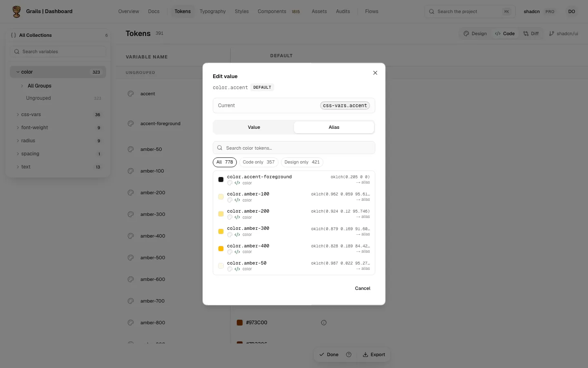
Task: Expand the spacing collection
Action: tap(58, 154)
